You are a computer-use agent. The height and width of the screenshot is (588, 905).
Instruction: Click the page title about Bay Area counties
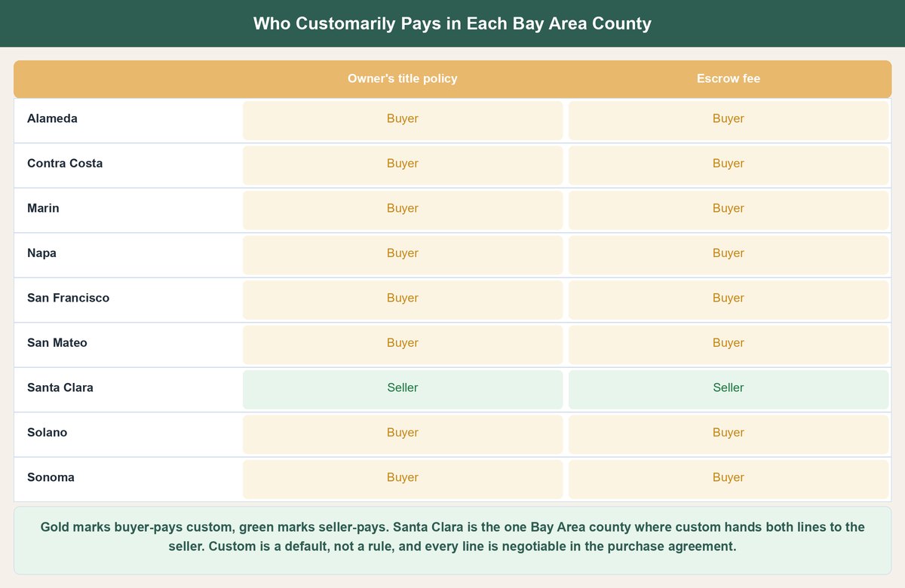[452, 23]
